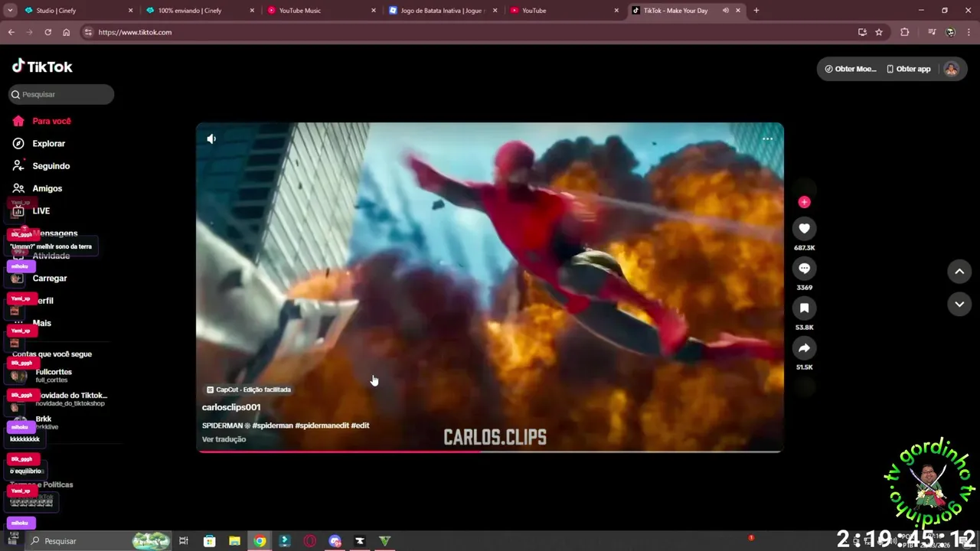Open the Chrome three-dot menu
The width and height of the screenshot is (980, 551).
[x=969, y=32]
